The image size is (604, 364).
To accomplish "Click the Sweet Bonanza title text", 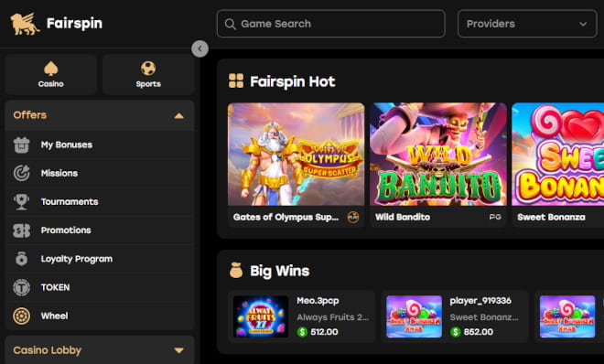I will click(551, 217).
